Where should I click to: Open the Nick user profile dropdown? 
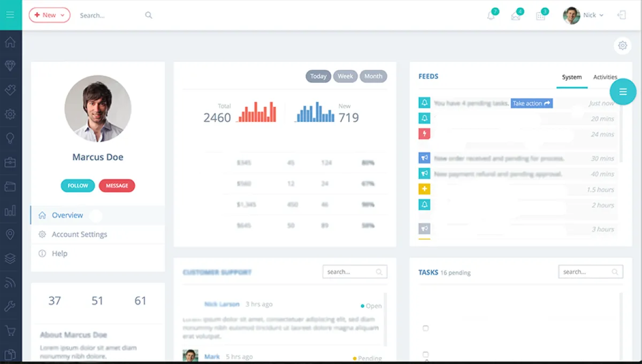583,15
